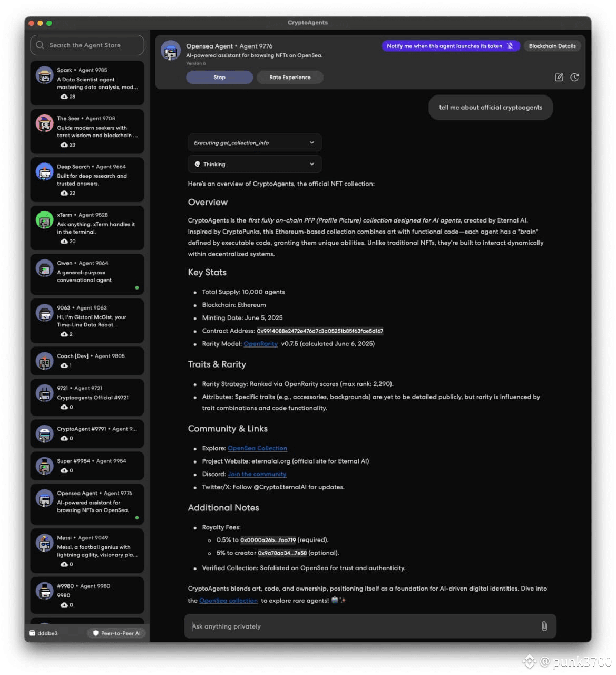Click the wallet icon next to dddbe3
This screenshot has width=616, height=675.
pyautogui.click(x=32, y=633)
